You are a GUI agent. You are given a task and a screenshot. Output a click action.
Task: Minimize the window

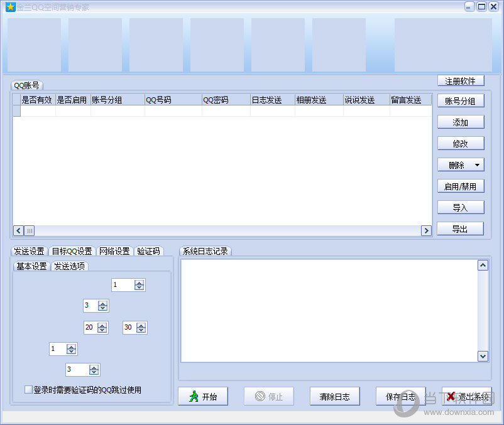(469, 6)
